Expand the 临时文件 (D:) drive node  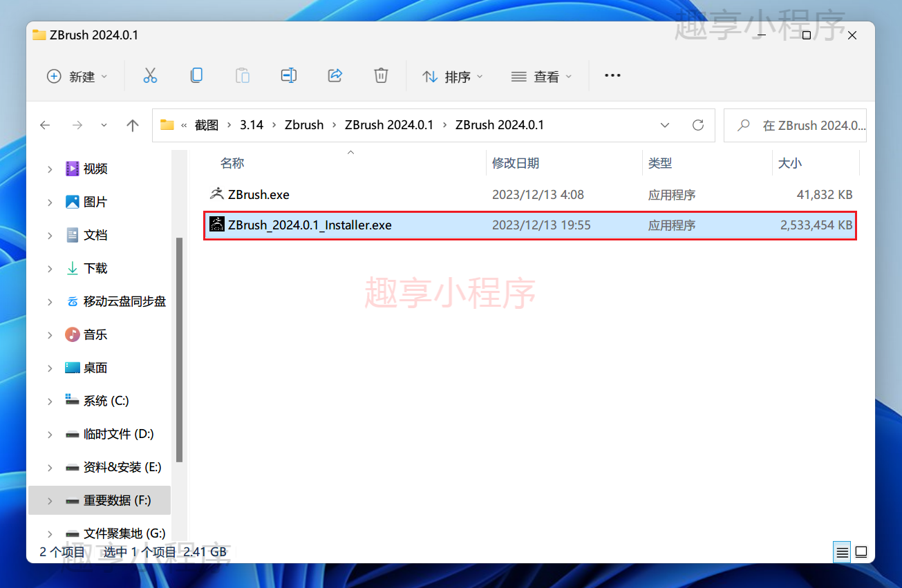pos(50,434)
